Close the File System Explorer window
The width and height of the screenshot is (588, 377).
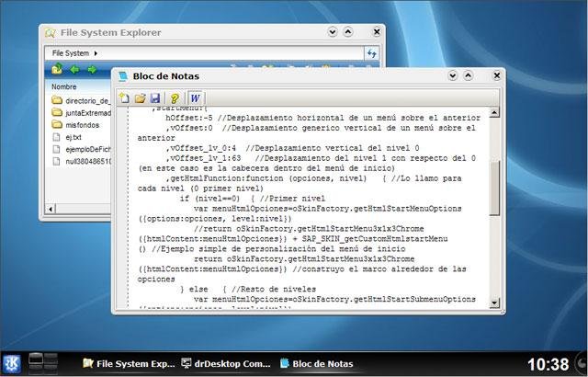(377, 32)
